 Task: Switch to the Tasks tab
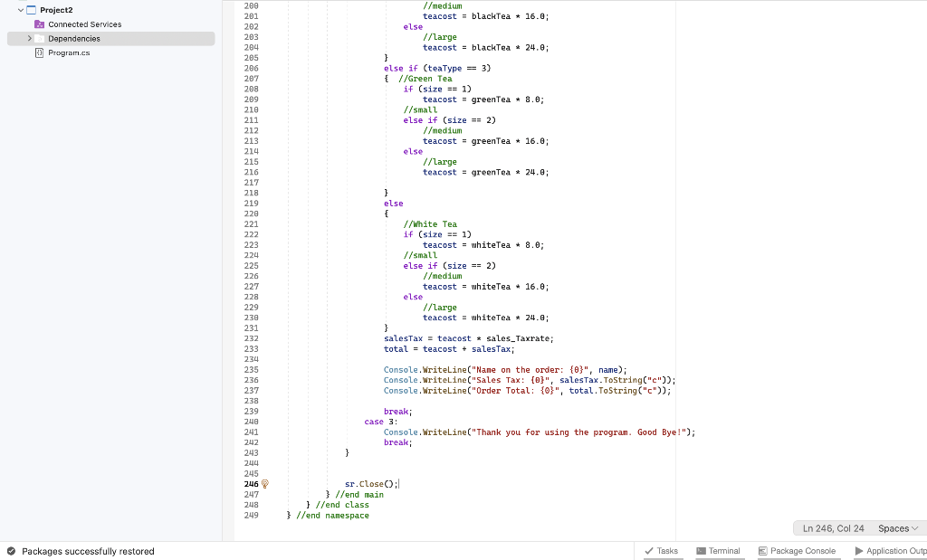click(662, 550)
